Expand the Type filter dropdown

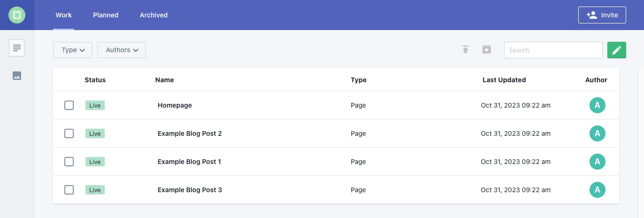pos(73,50)
